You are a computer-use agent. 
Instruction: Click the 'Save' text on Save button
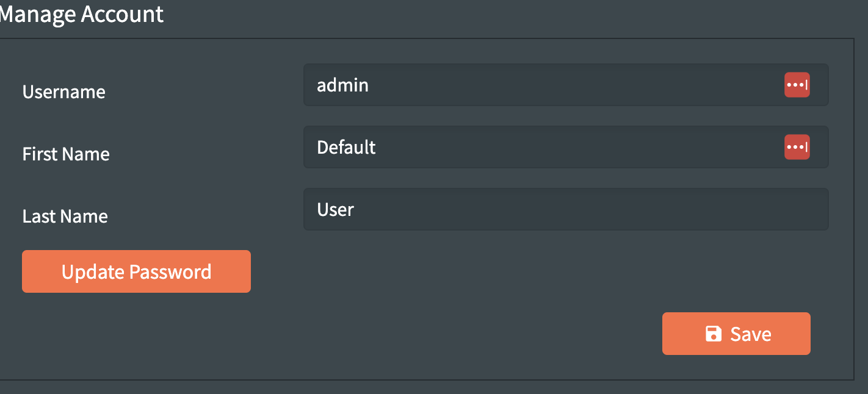[x=751, y=334]
